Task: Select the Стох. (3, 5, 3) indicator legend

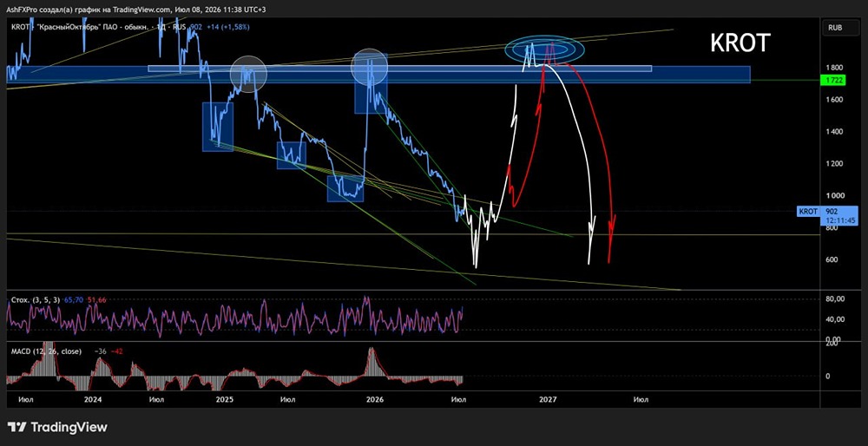Action: (x=36, y=299)
